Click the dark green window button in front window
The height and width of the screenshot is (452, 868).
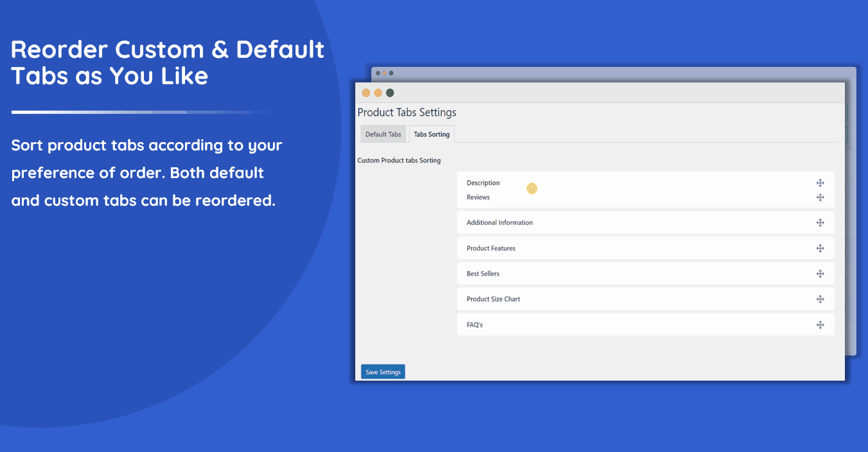coord(390,93)
